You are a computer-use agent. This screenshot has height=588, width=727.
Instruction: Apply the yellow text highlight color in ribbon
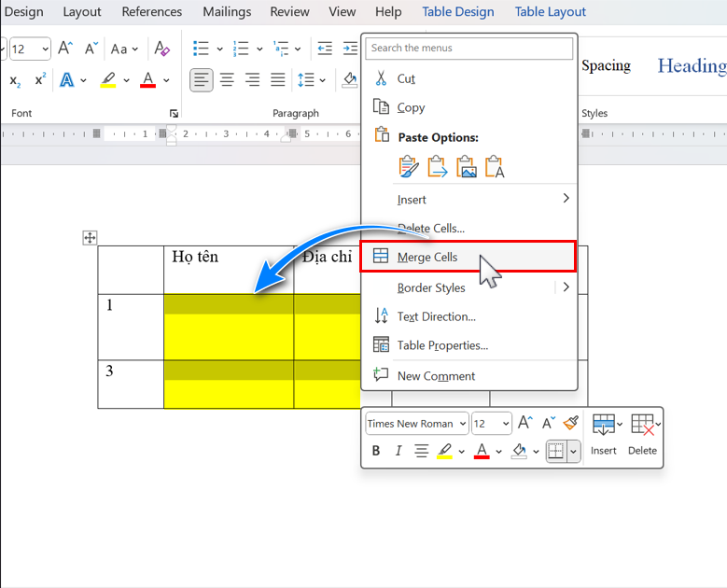(x=108, y=80)
